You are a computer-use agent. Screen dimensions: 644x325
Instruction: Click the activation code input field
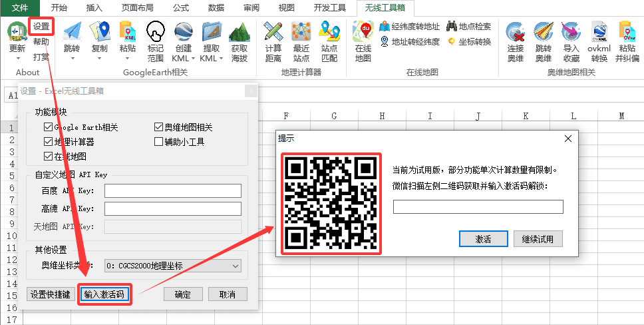(478, 206)
